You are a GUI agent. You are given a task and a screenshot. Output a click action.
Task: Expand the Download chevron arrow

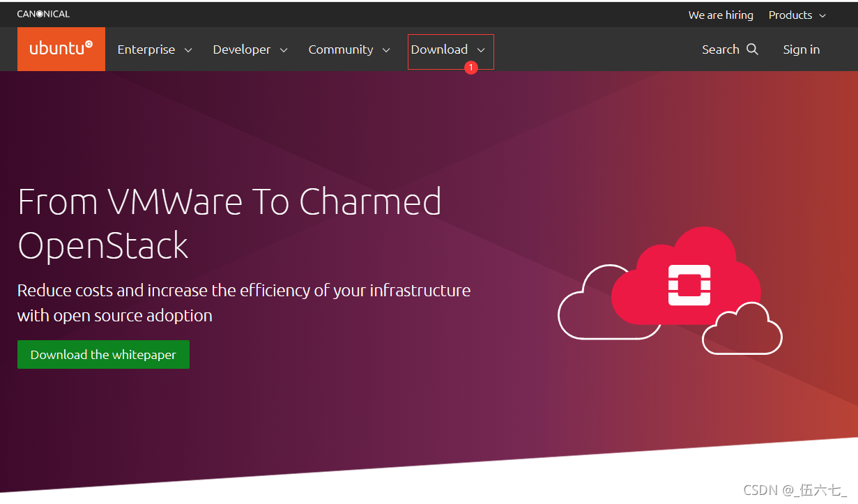pos(481,50)
